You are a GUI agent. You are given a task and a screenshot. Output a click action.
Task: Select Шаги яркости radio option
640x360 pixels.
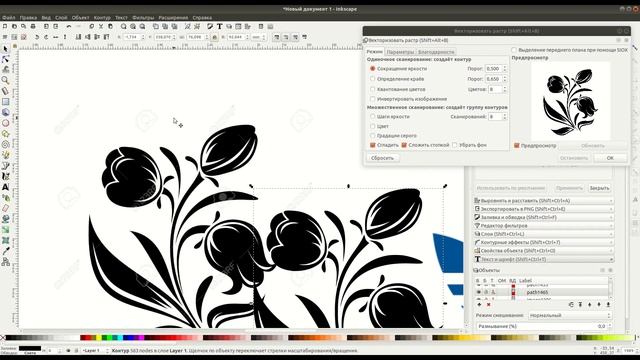click(x=372, y=117)
